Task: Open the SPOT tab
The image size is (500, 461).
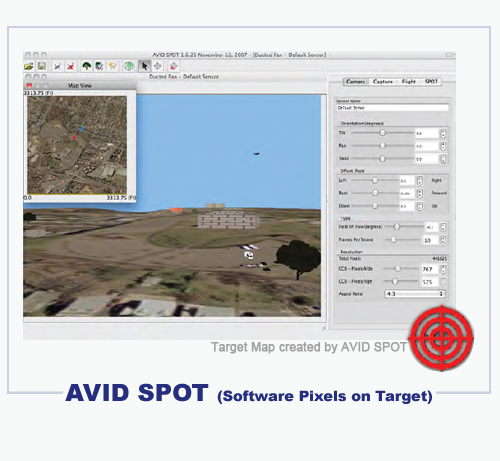Action: coord(431,81)
